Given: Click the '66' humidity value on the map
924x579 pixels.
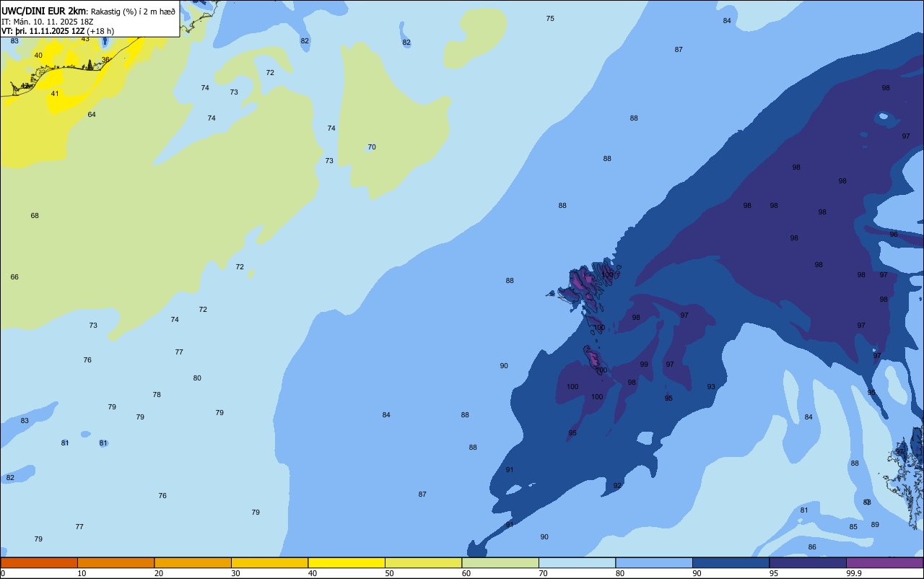Looking at the screenshot, I should tap(14, 277).
